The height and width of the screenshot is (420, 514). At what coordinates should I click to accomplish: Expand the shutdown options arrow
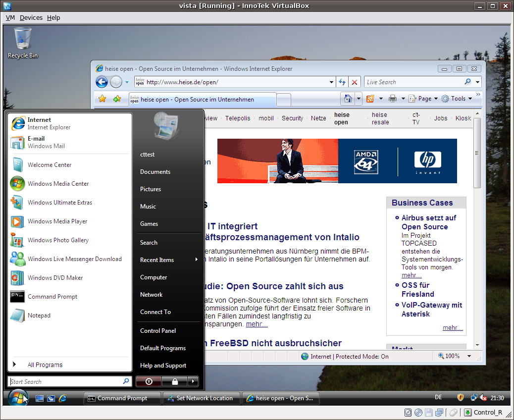coord(193,381)
